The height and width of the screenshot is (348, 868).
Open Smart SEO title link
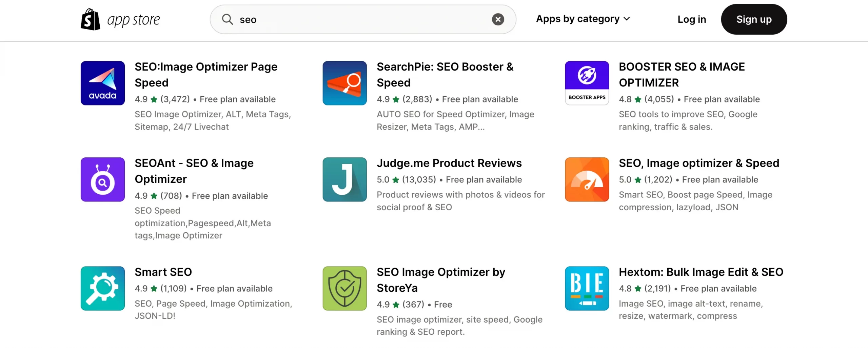(x=163, y=272)
